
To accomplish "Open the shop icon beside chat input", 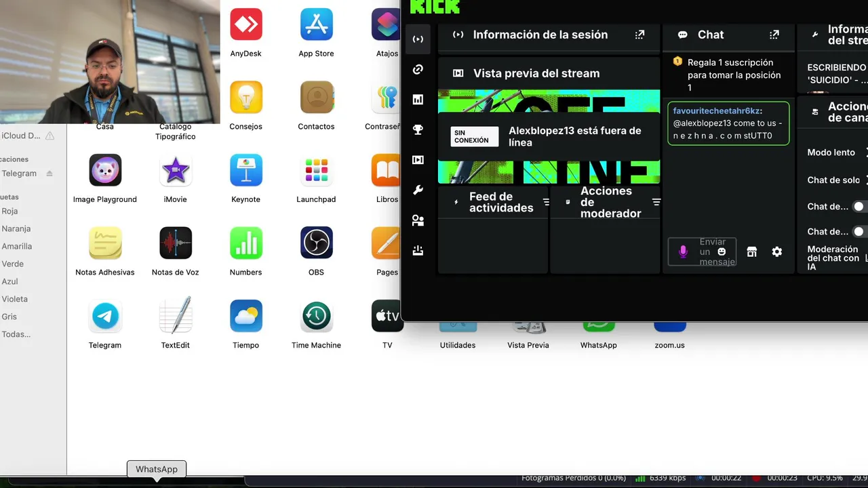I will (x=751, y=251).
